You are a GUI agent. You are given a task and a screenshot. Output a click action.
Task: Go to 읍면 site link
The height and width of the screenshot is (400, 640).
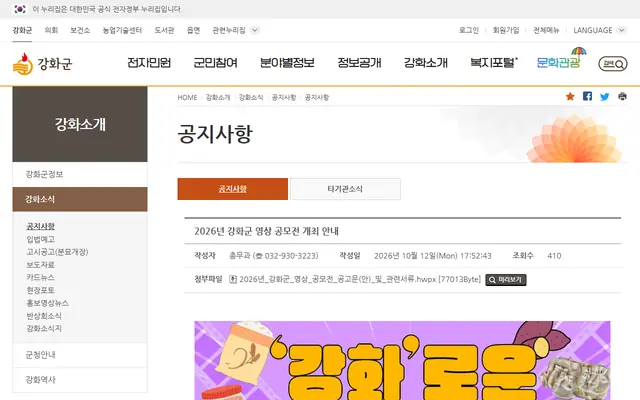193,30
